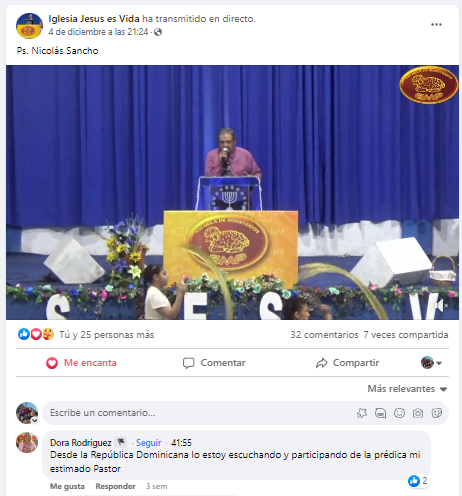Follow Dora Rodriguez via Seguir link

tap(148, 443)
